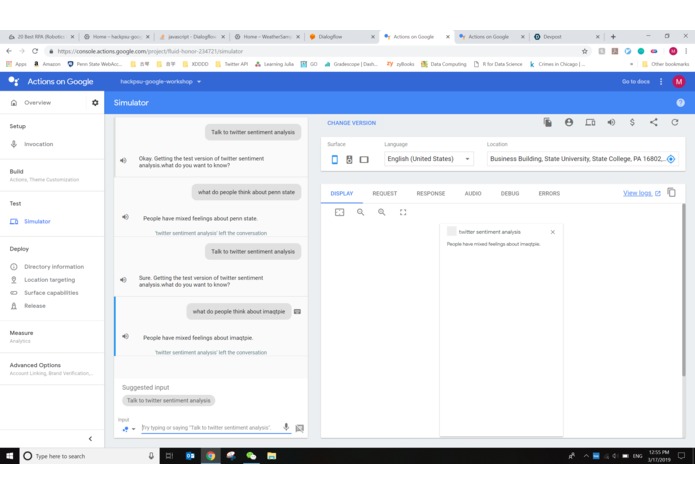Click the reset simulator refresh icon

[x=675, y=122]
